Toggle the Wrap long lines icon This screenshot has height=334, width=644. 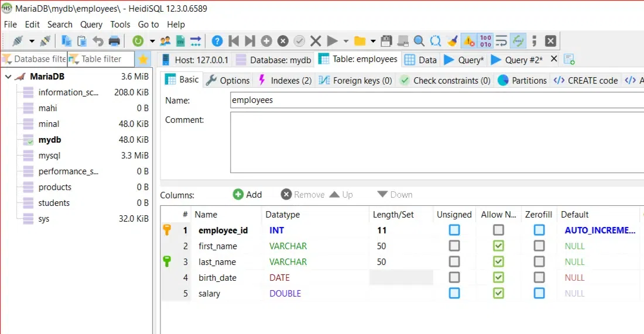click(502, 41)
